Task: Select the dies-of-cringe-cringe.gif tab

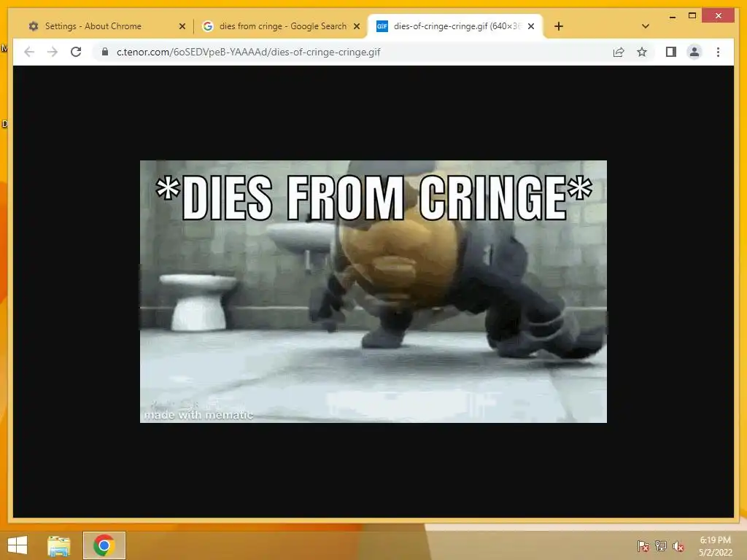Action: point(455,26)
